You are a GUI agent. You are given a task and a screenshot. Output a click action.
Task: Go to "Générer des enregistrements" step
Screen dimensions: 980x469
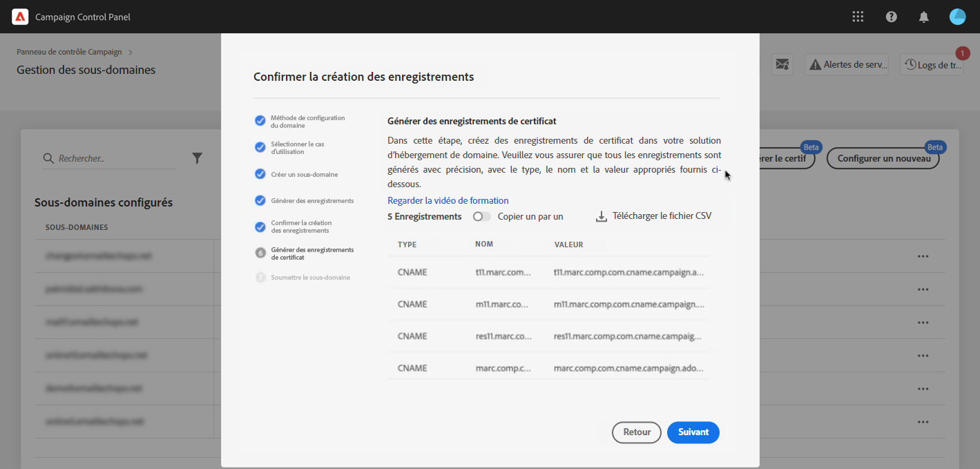tap(312, 201)
